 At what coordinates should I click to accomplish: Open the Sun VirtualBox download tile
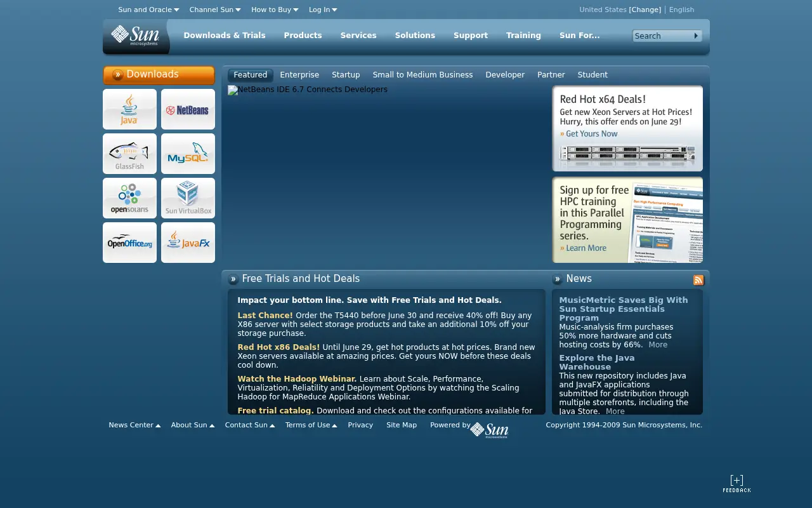coord(188,198)
